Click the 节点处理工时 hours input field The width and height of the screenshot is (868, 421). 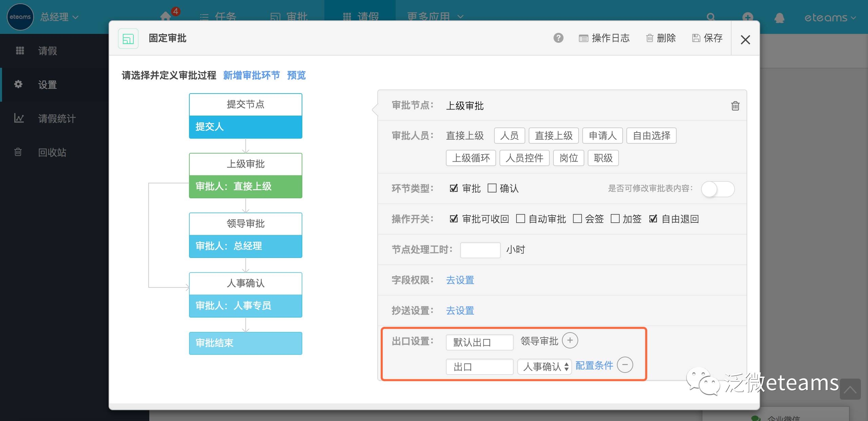480,250
